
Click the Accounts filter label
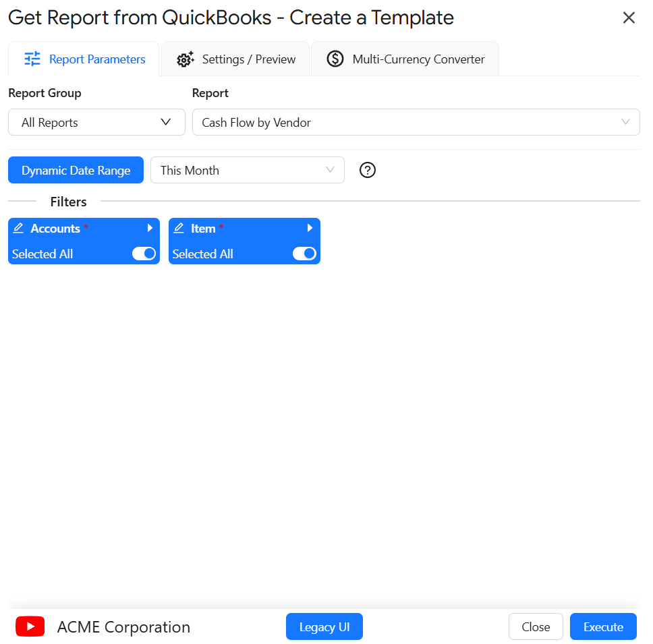click(55, 229)
